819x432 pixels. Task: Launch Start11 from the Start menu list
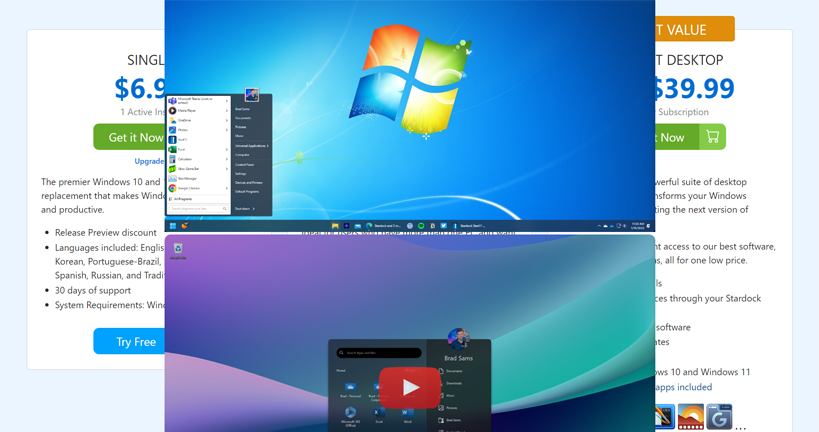198,139
